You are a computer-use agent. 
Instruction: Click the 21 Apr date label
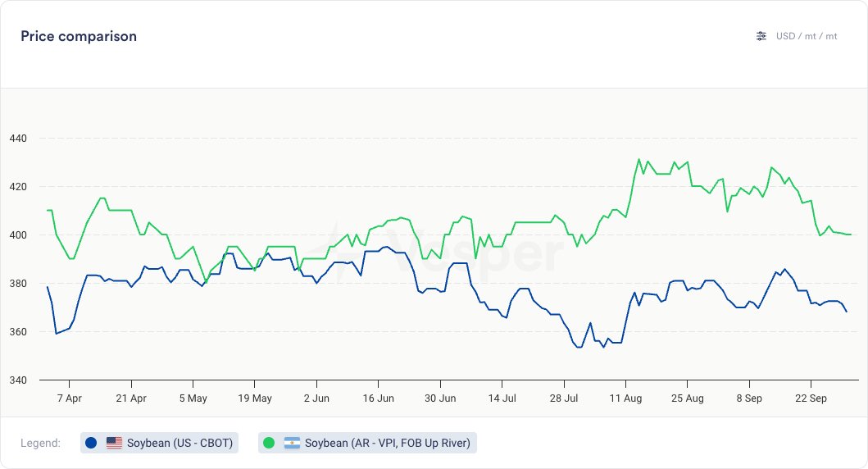click(131, 398)
